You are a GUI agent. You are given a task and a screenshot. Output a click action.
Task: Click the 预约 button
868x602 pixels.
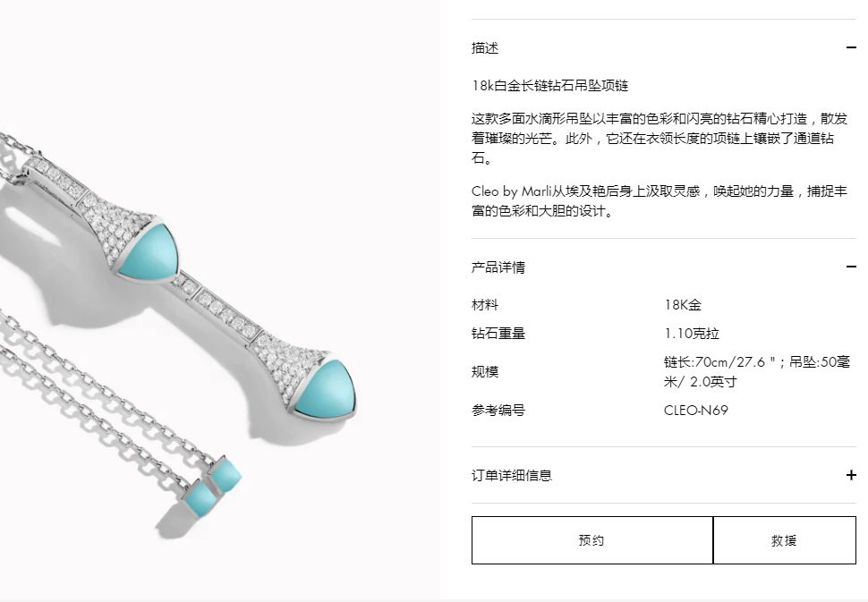(x=591, y=540)
